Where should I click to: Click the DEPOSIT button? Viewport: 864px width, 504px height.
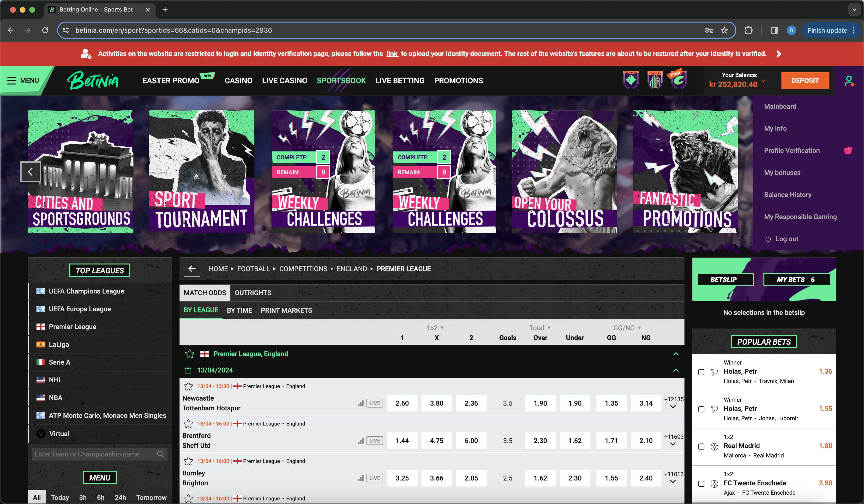(805, 81)
